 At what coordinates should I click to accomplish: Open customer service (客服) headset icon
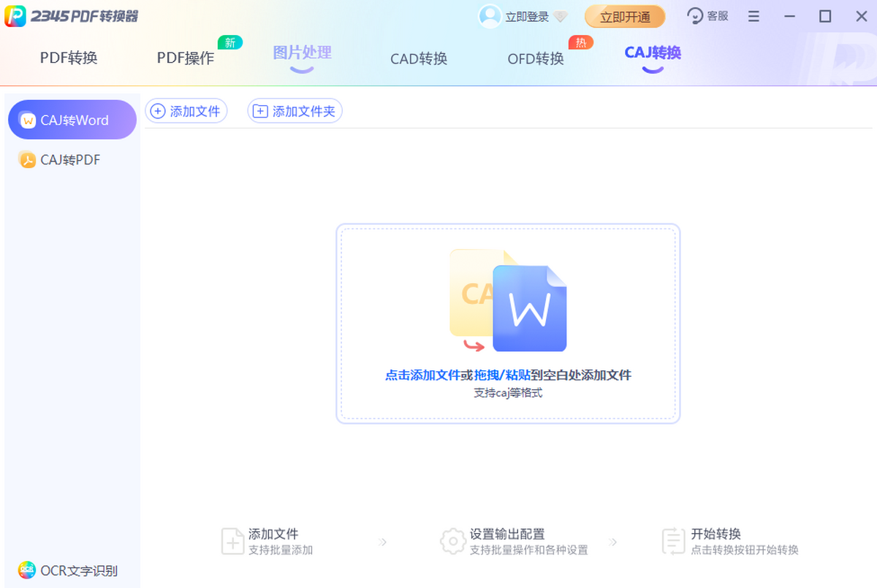coord(695,16)
